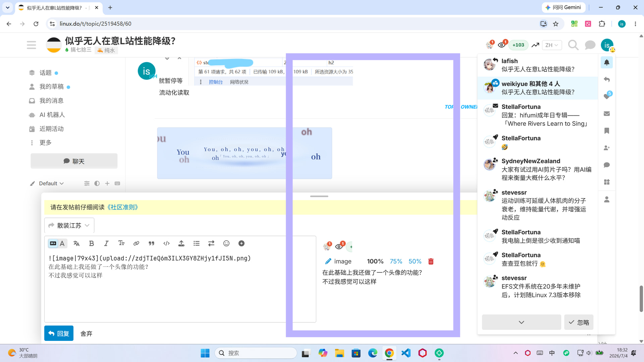Screen dimensions: 644x362
Task: Switch the editor to Markdown mode
Action: coord(53,243)
